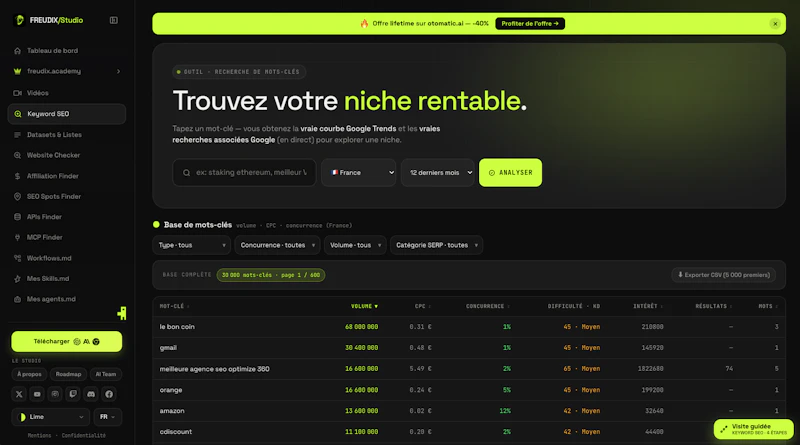This screenshot has width=800, height=445.
Task: Dismiss the lifetime offer banner
Action: (x=775, y=23)
